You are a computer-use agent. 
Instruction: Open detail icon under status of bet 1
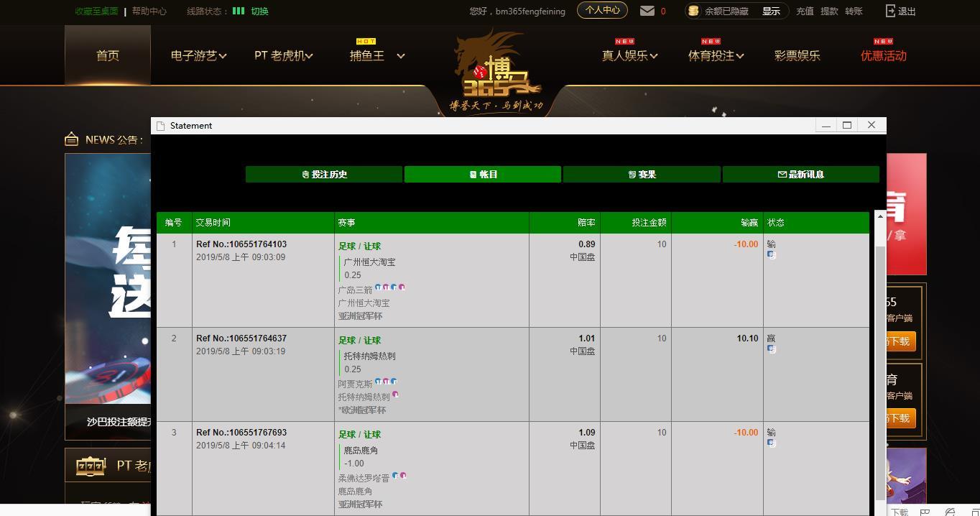[x=772, y=255]
